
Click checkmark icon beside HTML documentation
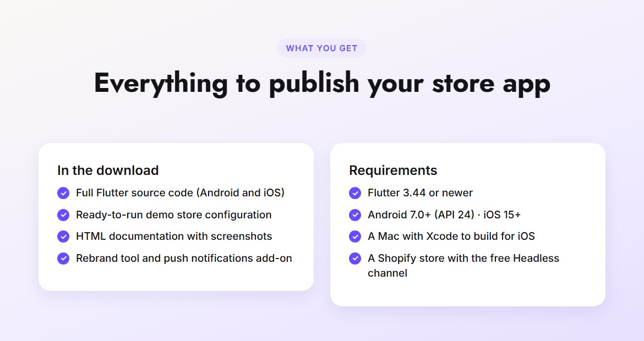(63, 237)
